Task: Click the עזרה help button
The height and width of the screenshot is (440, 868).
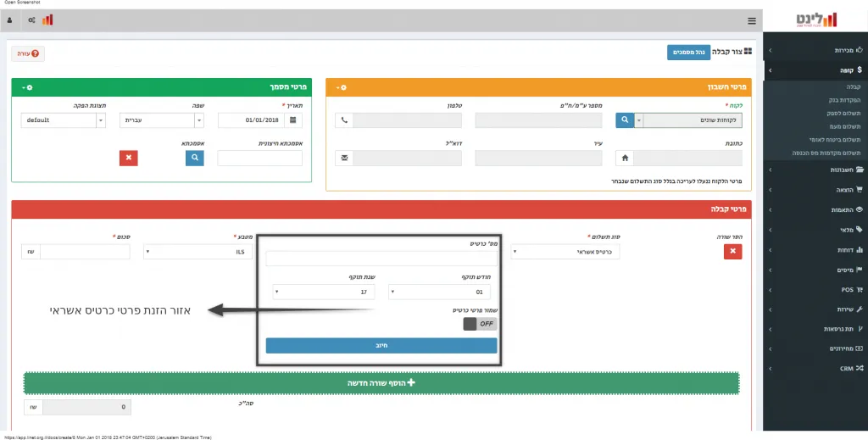Action: click(x=28, y=53)
